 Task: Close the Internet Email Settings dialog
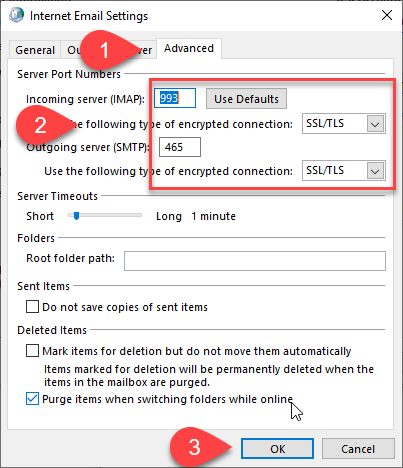pos(387,15)
